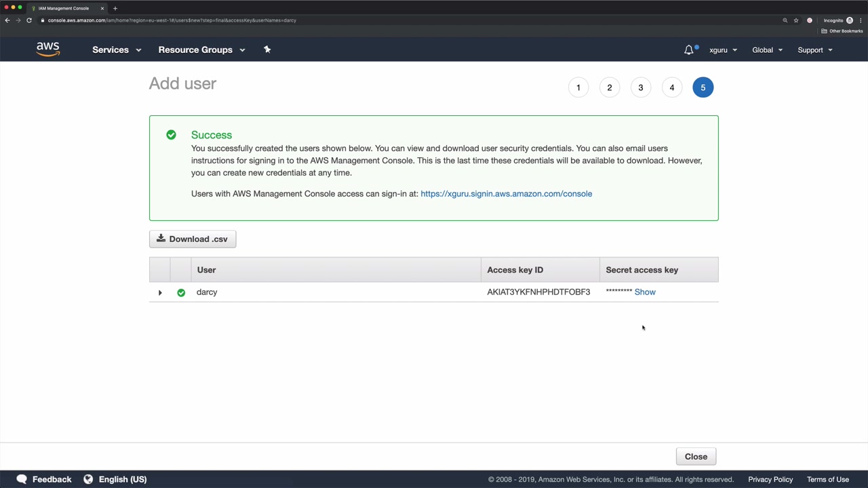Click the Feedback speech bubble icon

click(22, 479)
